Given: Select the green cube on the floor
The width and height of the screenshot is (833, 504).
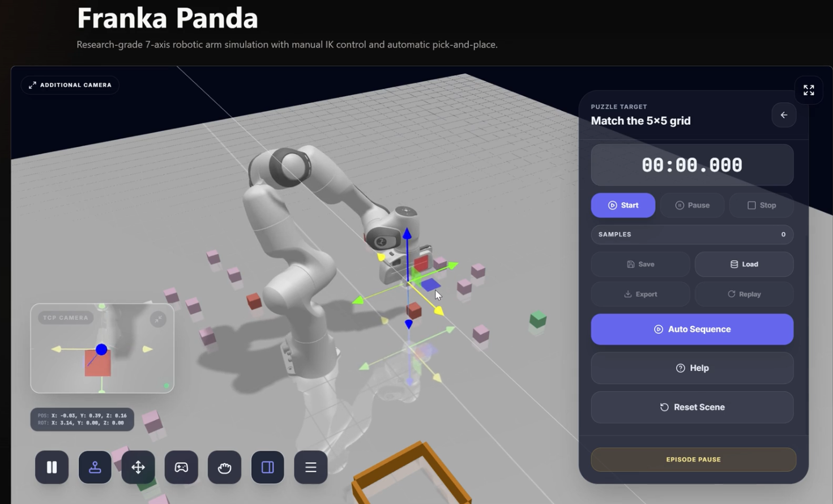Looking at the screenshot, I should (537, 319).
